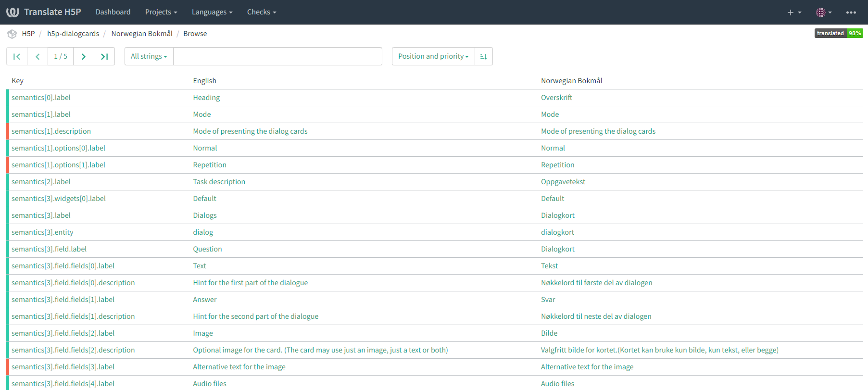Click the Weblate logo icon

pyautogui.click(x=13, y=12)
